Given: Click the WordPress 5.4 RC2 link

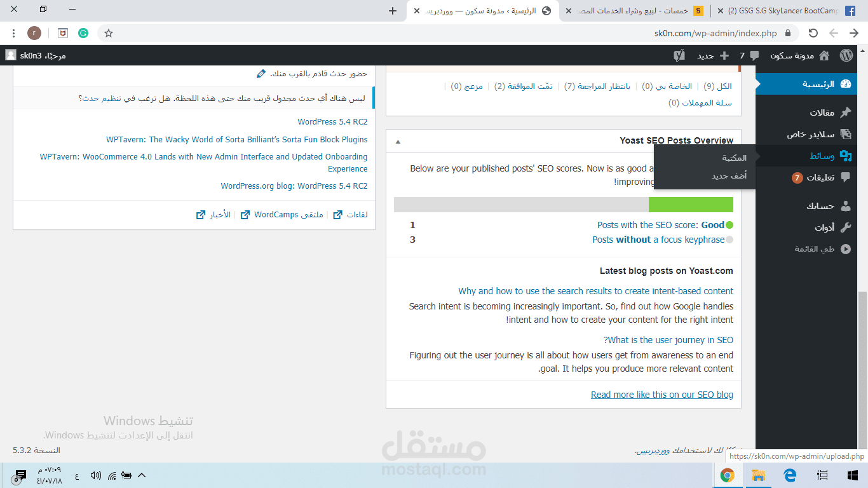Looking at the screenshot, I should (333, 121).
